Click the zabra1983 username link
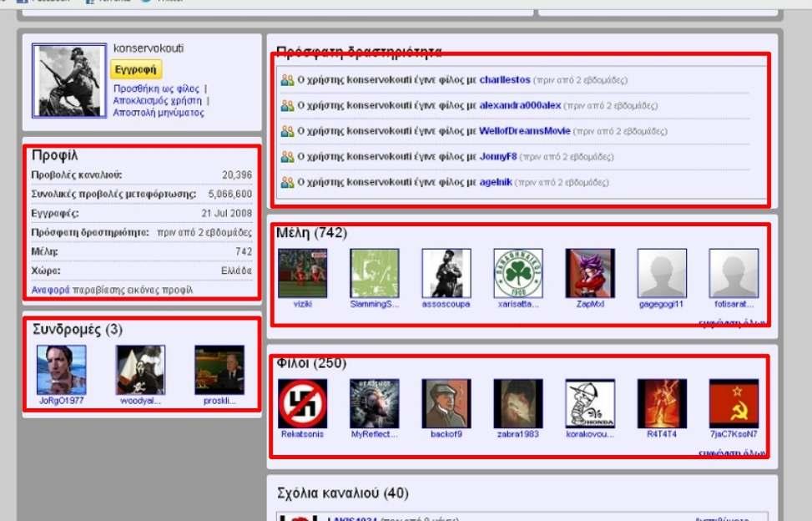 tap(518, 434)
